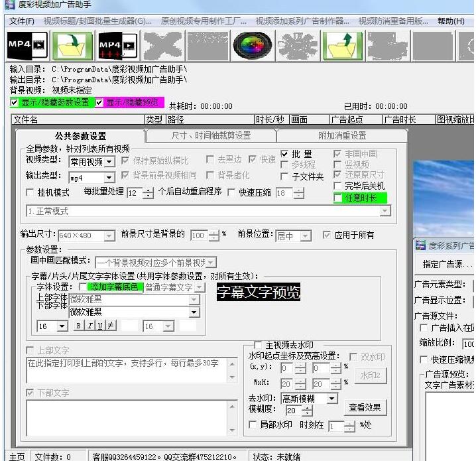The height and width of the screenshot is (461, 476).
Task: Click the app logo in the title bar
Action: 9,4
